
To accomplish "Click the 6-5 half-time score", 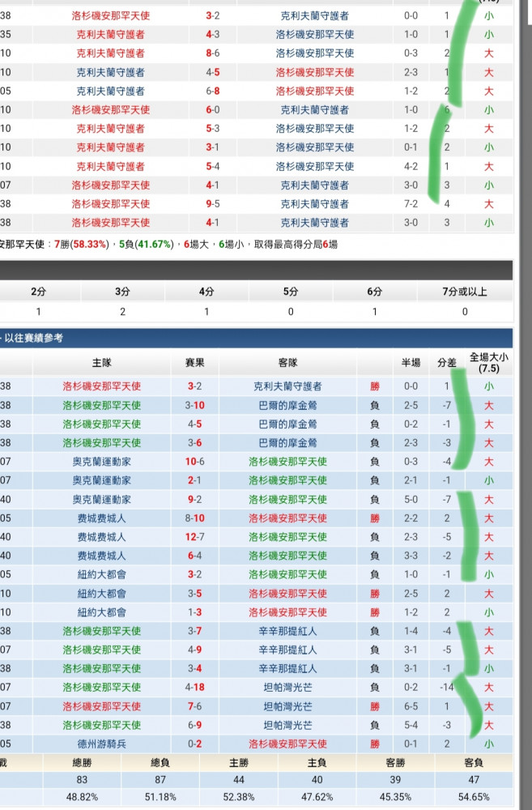I will pos(411,706).
